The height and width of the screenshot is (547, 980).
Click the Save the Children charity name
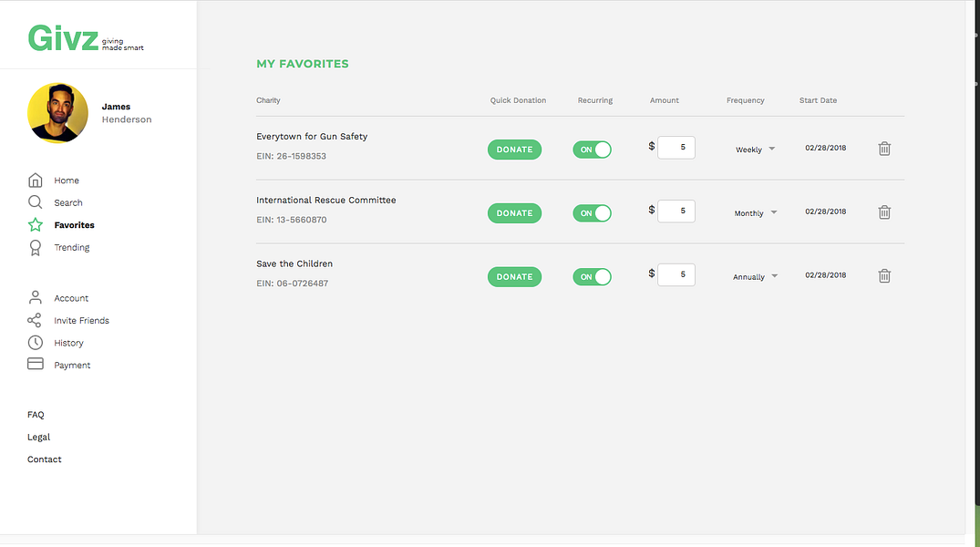pyautogui.click(x=294, y=263)
